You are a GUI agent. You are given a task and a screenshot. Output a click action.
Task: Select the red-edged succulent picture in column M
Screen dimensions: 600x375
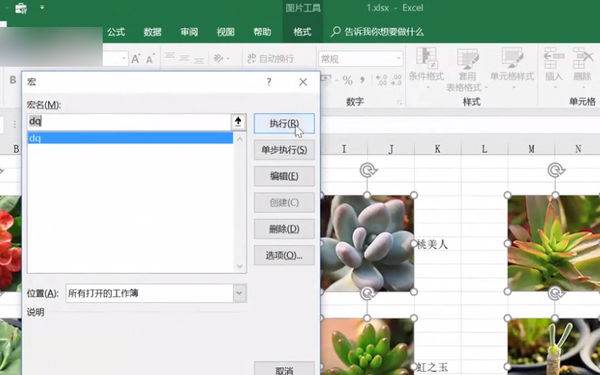coord(554,243)
